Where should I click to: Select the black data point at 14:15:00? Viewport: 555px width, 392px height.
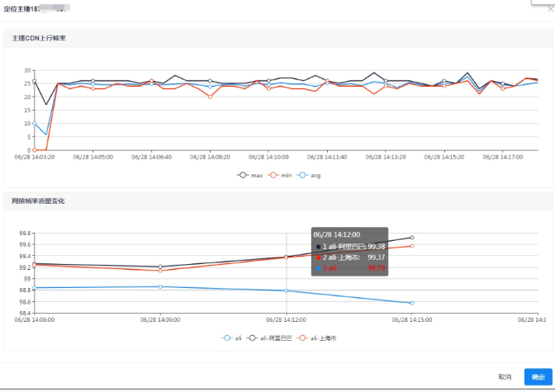tap(412, 238)
